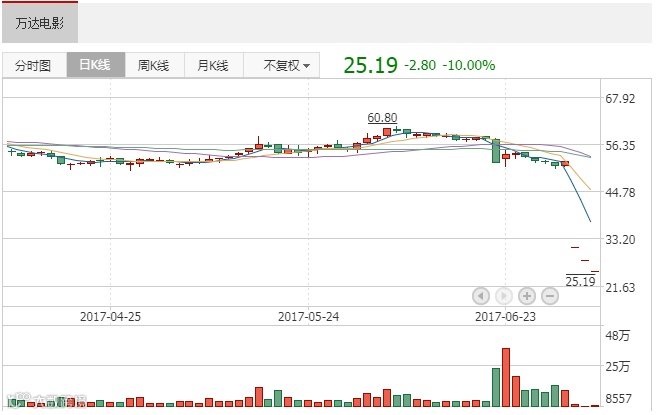The width and height of the screenshot is (656, 415).
Task: Click the 2017-06-23 date label
Action: [x=505, y=317]
